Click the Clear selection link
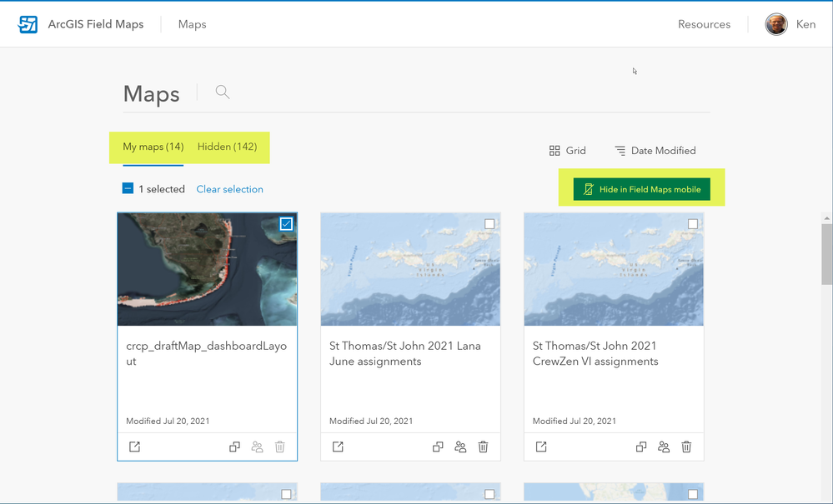The width and height of the screenshot is (833, 504). (229, 189)
